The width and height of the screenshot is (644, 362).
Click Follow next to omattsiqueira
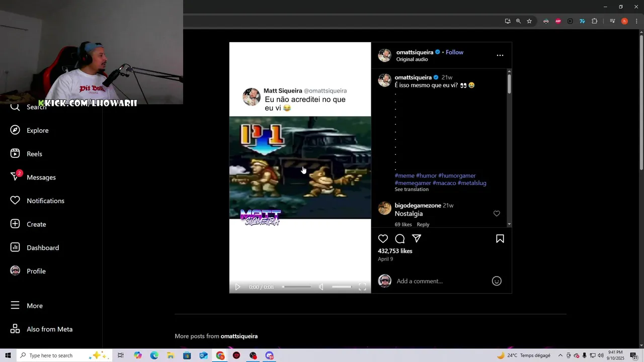pos(454,52)
